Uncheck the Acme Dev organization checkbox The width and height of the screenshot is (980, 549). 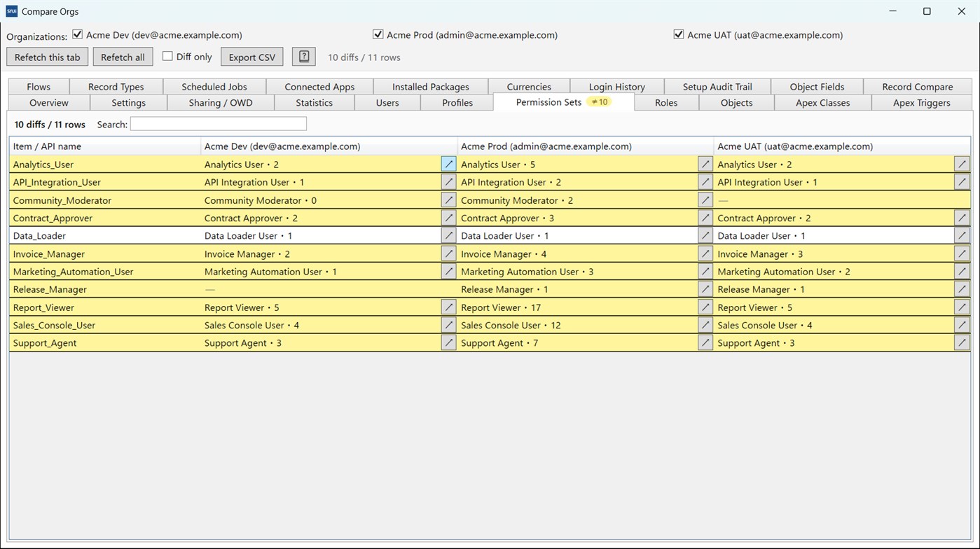78,34
